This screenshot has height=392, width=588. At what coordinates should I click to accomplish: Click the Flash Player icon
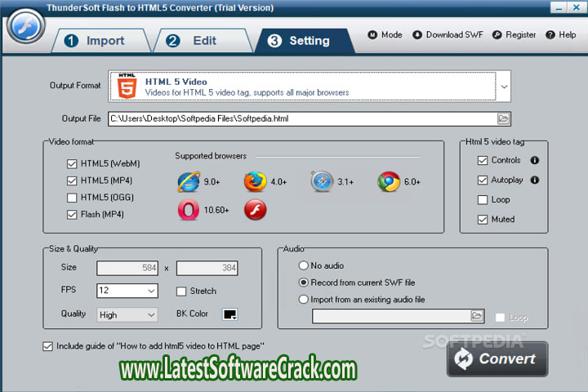coord(255,210)
